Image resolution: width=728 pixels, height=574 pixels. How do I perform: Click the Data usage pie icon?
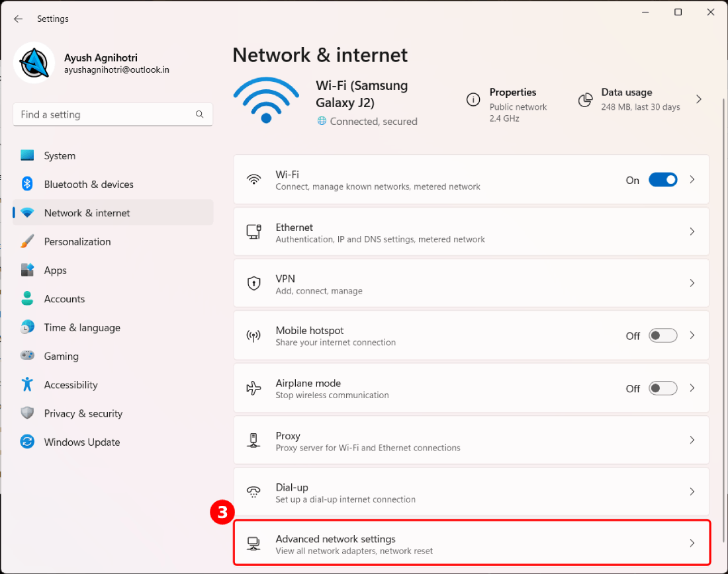point(585,99)
